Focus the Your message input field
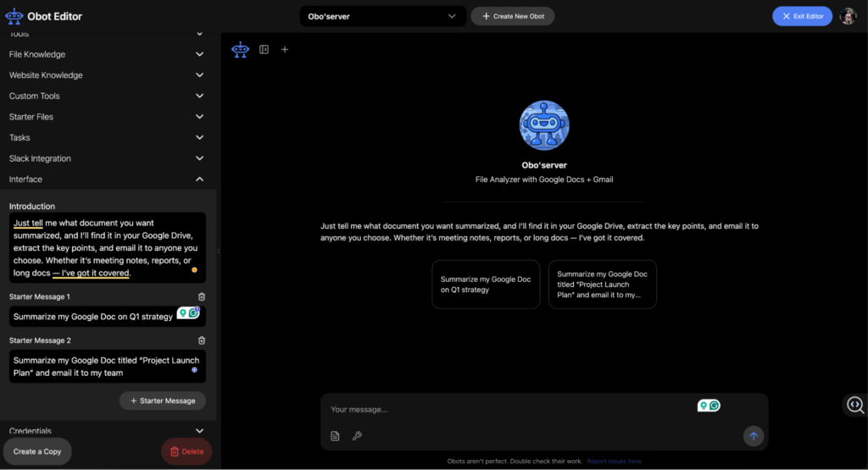 [x=509, y=410]
